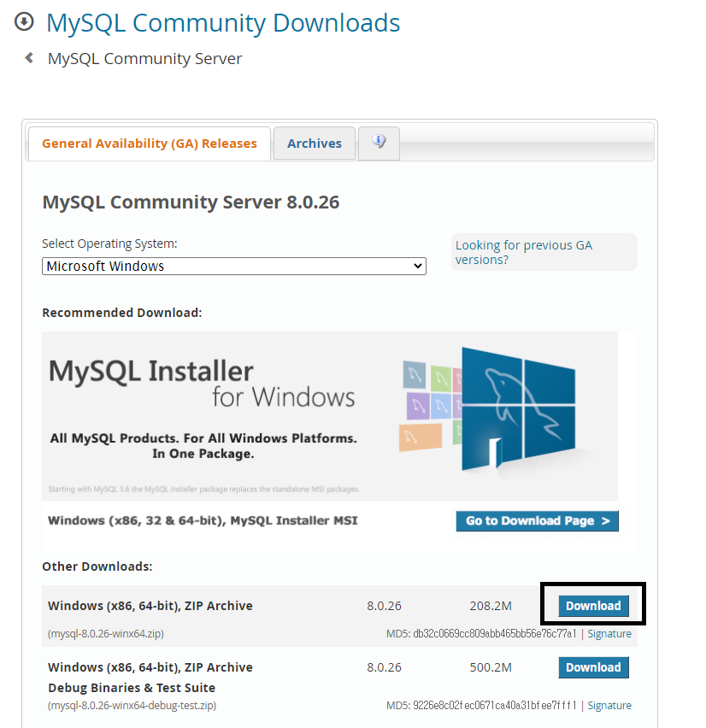The width and height of the screenshot is (706, 728).
Task: Click the Debug Binaries & Test Suite title
Action: coord(132,688)
